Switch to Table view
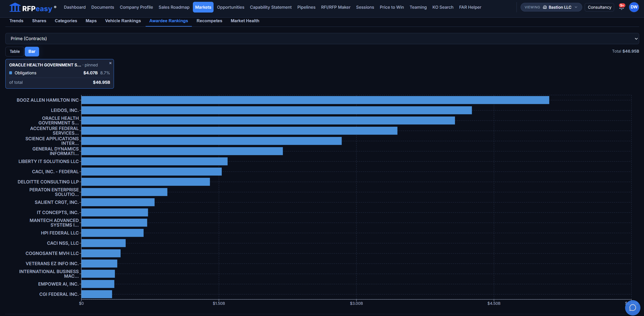 click(15, 52)
